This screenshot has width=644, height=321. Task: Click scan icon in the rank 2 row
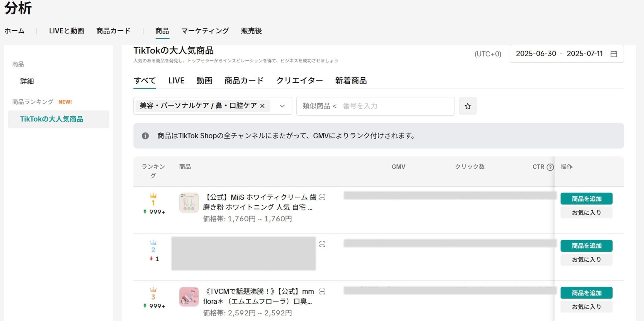tap(322, 244)
